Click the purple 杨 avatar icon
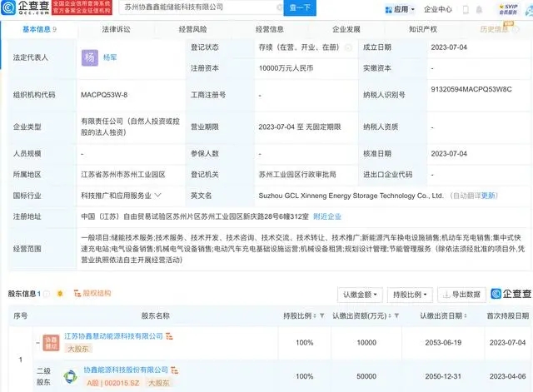533x392 pixels. coord(90,57)
